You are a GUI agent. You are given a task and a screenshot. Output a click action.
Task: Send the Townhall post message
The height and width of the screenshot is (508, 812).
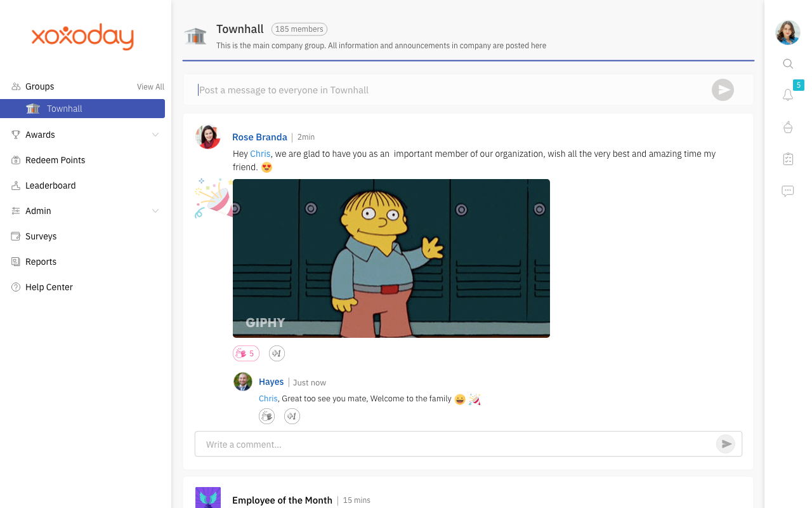(723, 90)
